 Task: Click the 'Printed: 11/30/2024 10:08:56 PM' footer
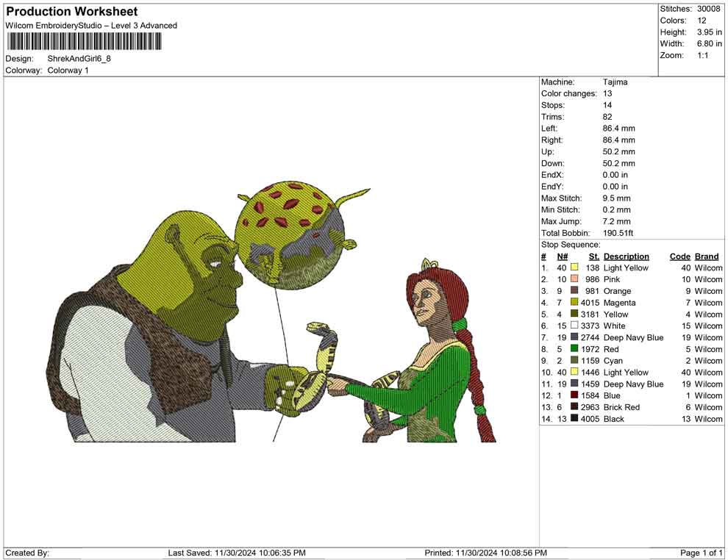[x=485, y=553]
